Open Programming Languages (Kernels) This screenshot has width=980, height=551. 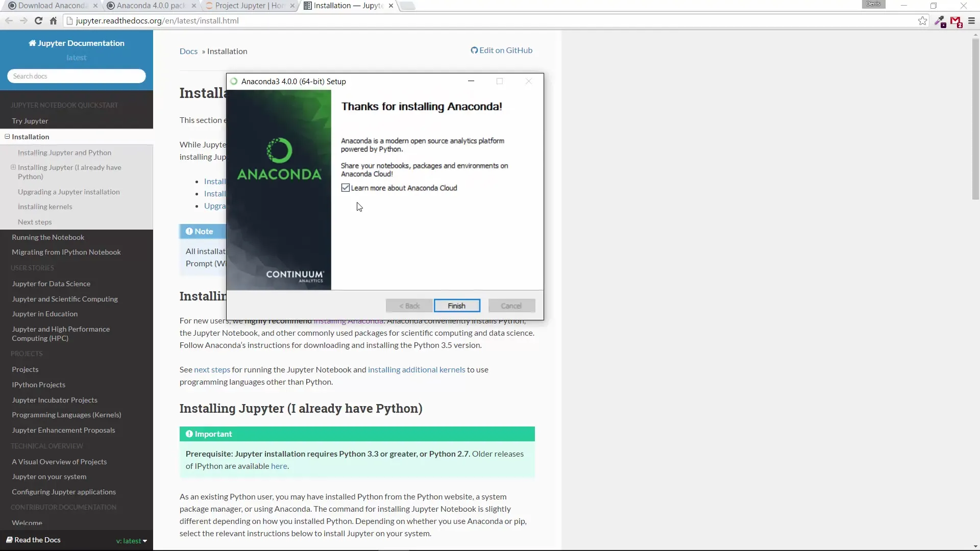point(66,415)
